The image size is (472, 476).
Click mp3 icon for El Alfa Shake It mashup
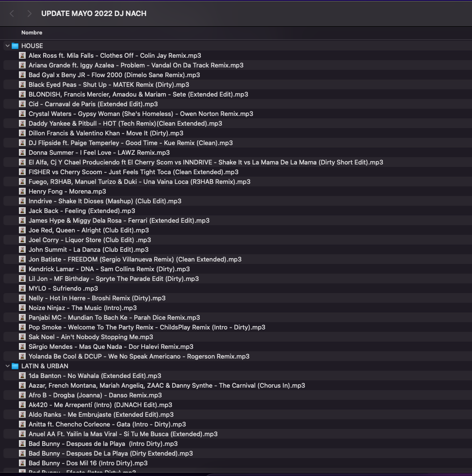22,163
